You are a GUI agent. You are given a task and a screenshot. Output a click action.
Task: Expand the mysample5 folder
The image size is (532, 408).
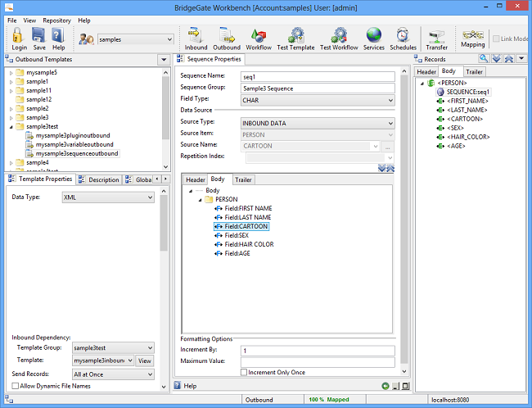pos(11,73)
